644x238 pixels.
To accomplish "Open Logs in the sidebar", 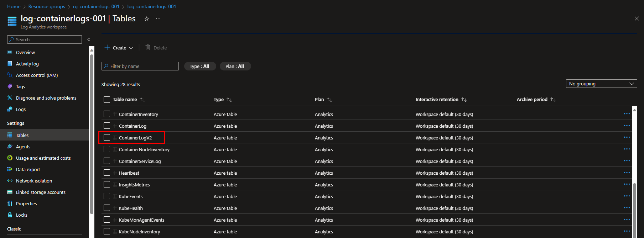I will point(21,110).
